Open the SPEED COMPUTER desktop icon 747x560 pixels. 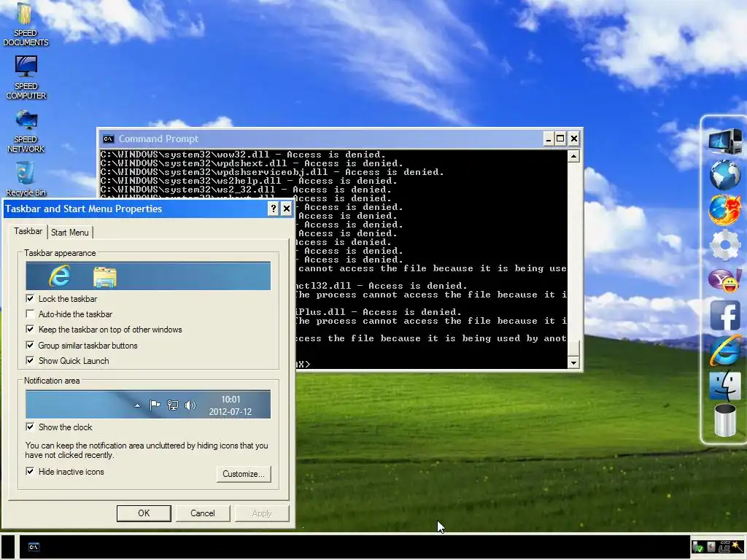coord(26,77)
